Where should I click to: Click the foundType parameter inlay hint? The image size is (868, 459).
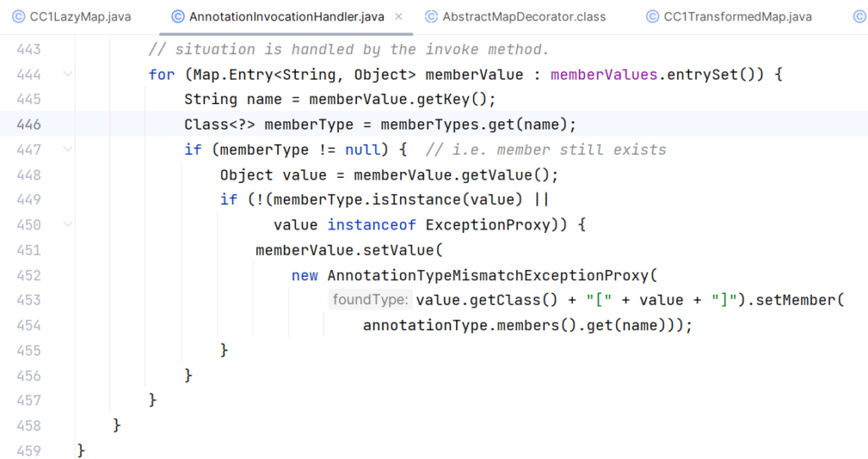(x=370, y=300)
